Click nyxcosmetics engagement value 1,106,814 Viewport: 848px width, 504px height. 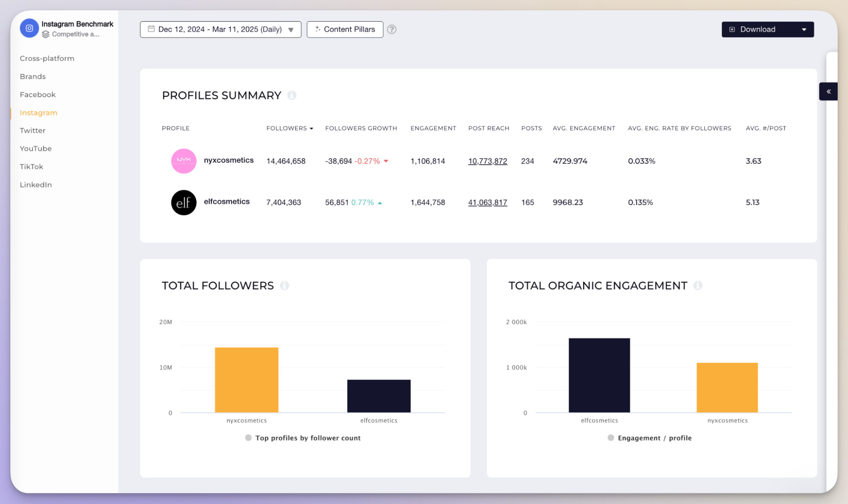click(x=428, y=161)
